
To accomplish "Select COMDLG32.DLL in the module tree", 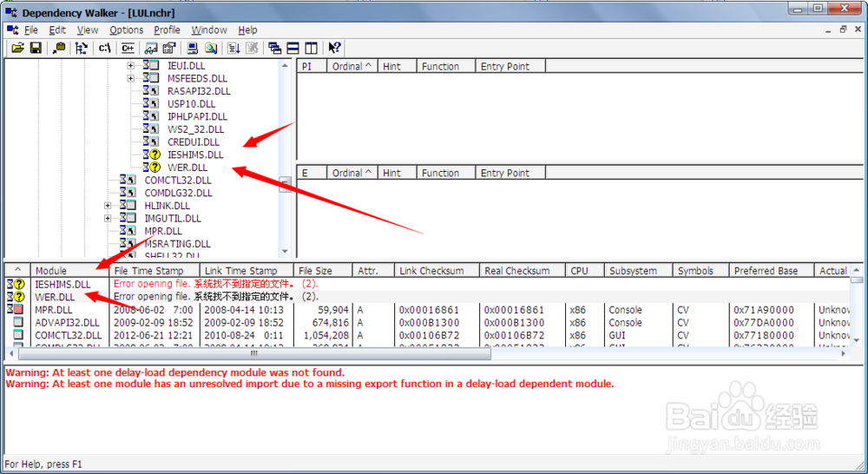I will tap(178, 193).
